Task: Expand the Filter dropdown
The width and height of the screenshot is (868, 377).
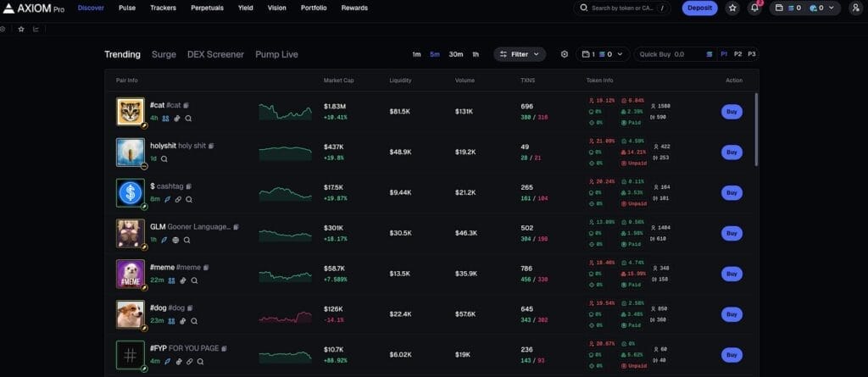Action: pyautogui.click(x=520, y=54)
